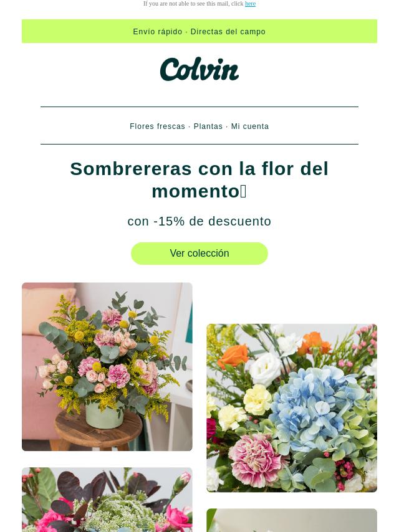Click the Sombrereras con la flor headline

[199, 180]
